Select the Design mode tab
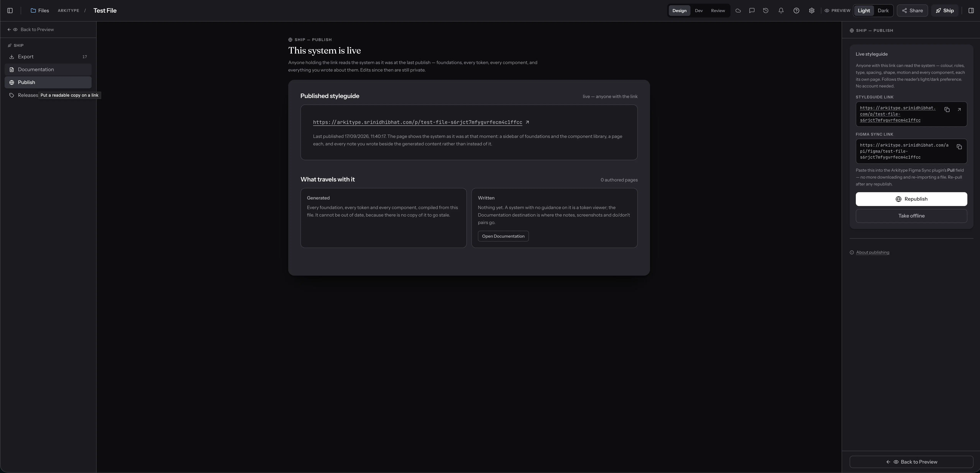Viewport: 980px width, 473px height. [679, 11]
